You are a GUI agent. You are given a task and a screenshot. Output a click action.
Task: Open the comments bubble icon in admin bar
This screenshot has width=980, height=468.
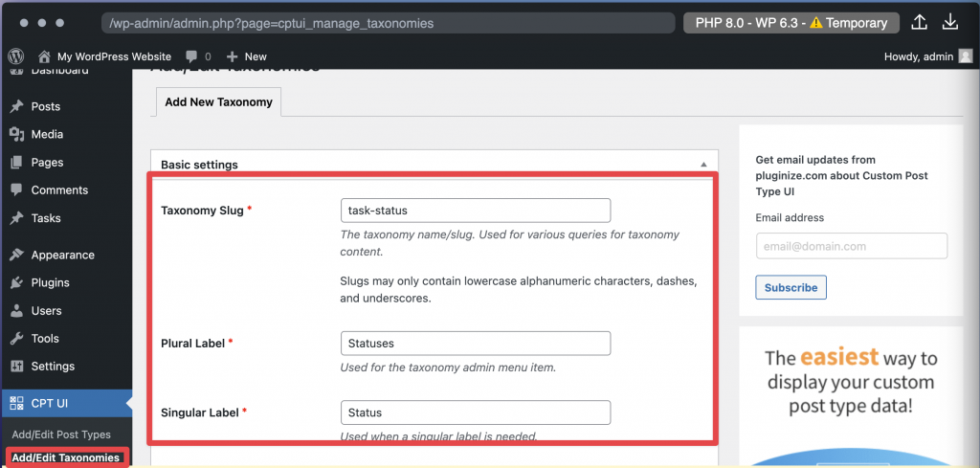click(x=191, y=56)
